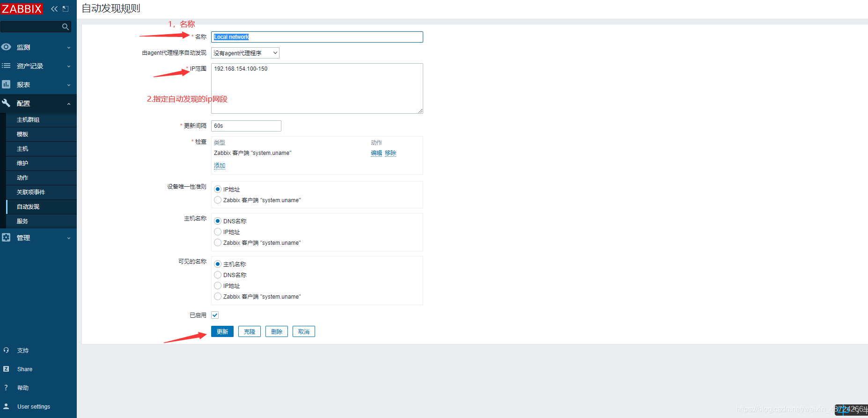Click the wrench icon for 配置
The height and width of the screenshot is (418, 868).
6,103
